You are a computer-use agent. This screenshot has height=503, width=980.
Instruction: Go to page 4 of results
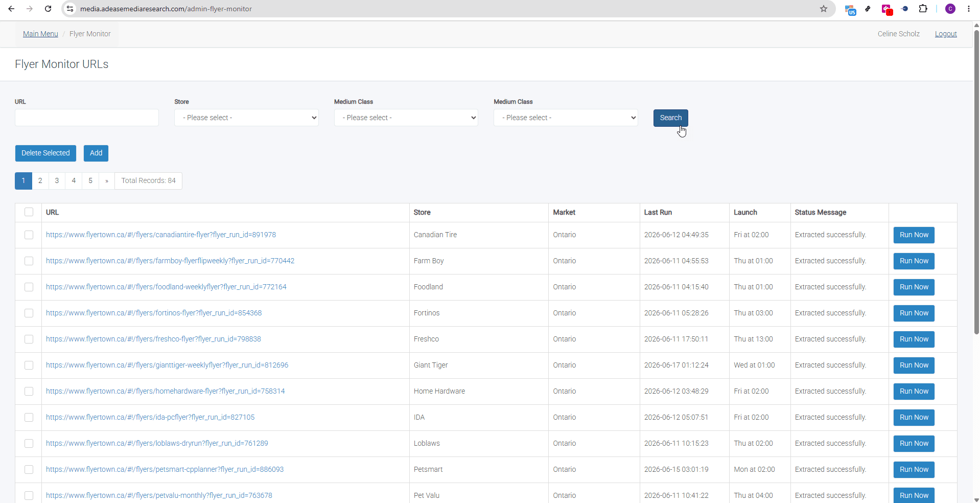74,181
